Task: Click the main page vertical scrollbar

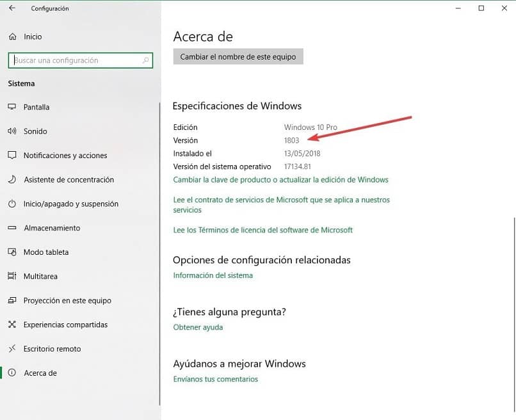Action: (514, 314)
